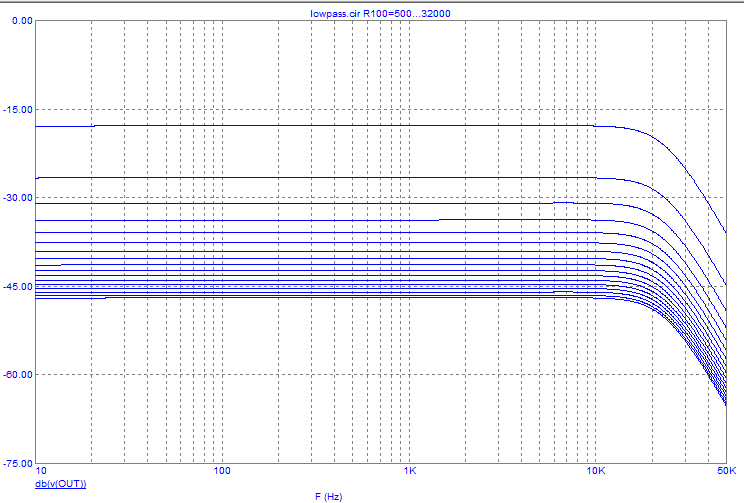Select the -30.00 y-axis tick label
Viewport: 744px width, 503px height.
[x=18, y=198]
